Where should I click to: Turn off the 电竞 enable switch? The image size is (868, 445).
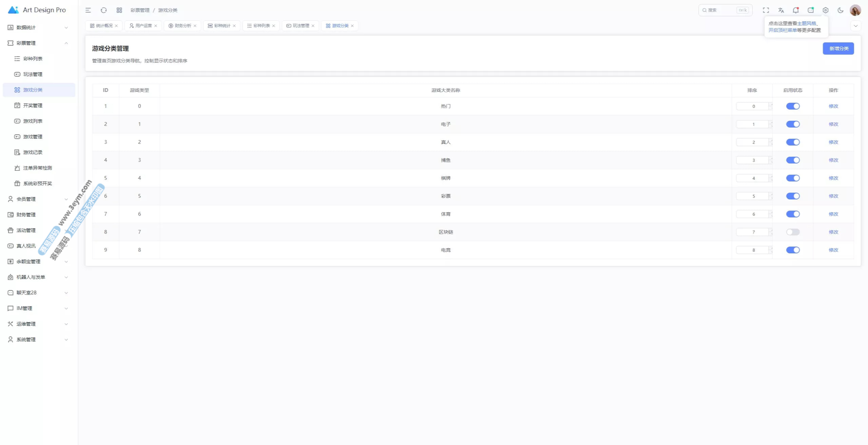click(793, 250)
